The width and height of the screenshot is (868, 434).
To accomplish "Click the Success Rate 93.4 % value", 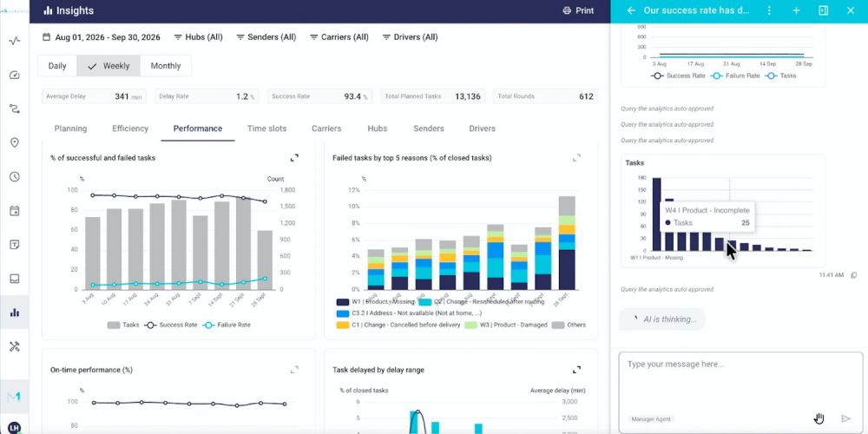I will pos(355,96).
